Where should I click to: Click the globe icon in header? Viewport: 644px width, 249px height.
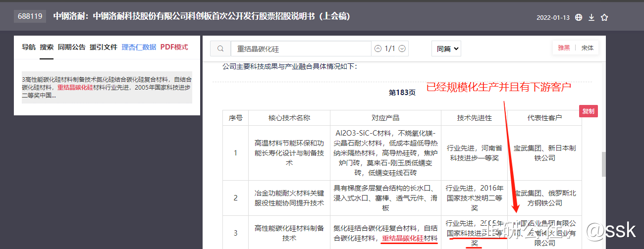(x=579, y=17)
